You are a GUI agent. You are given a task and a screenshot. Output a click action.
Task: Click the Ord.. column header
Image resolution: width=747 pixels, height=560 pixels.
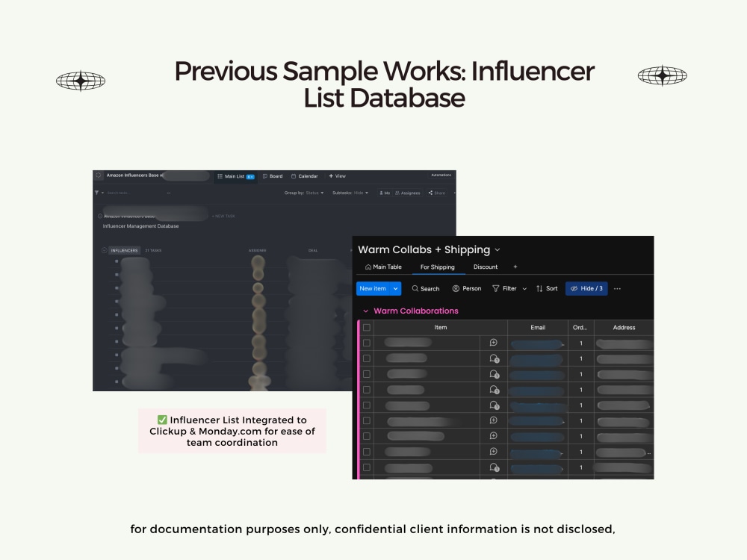point(580,328)
